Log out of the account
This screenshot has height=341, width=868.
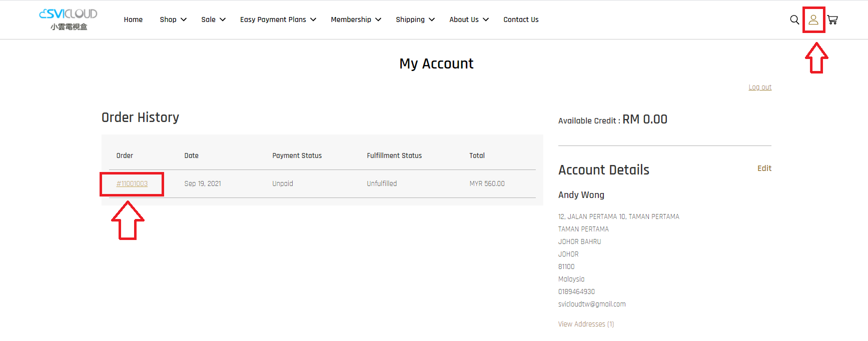(x=760, y=87)
